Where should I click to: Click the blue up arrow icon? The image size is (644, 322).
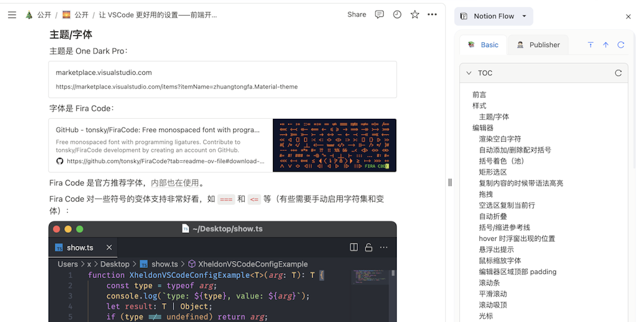(x=606, y=45)
